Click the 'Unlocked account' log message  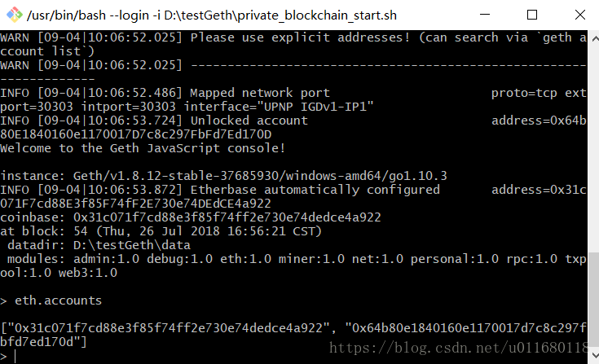[x=249, y=121]
